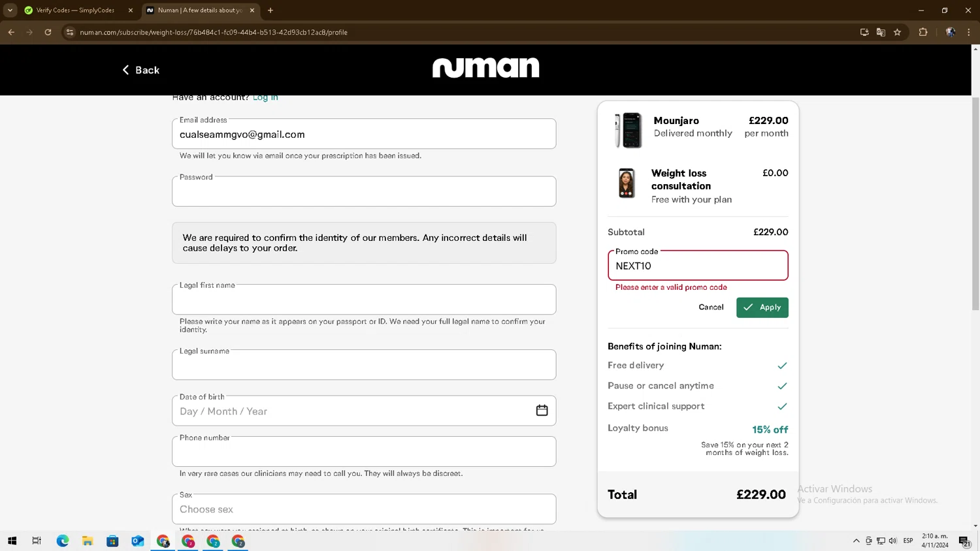Apply the promo code

point(762,307)
